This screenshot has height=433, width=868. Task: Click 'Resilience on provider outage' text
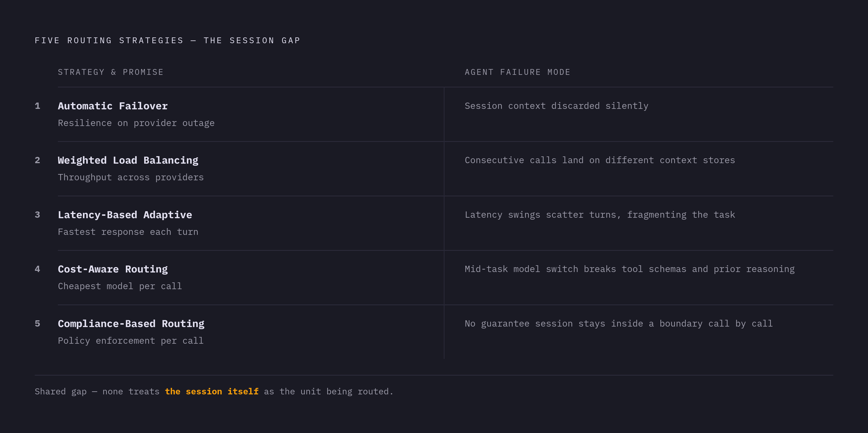[x=136, y=123]
